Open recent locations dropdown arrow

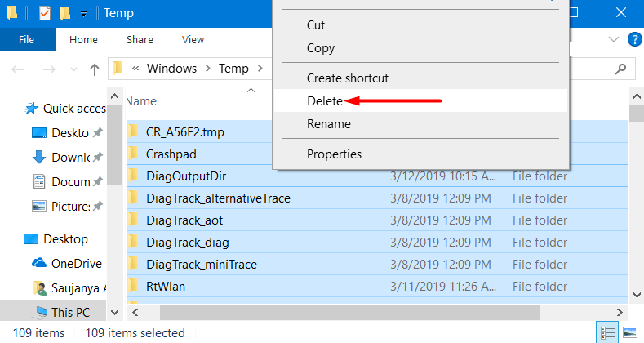pos(72,69)
